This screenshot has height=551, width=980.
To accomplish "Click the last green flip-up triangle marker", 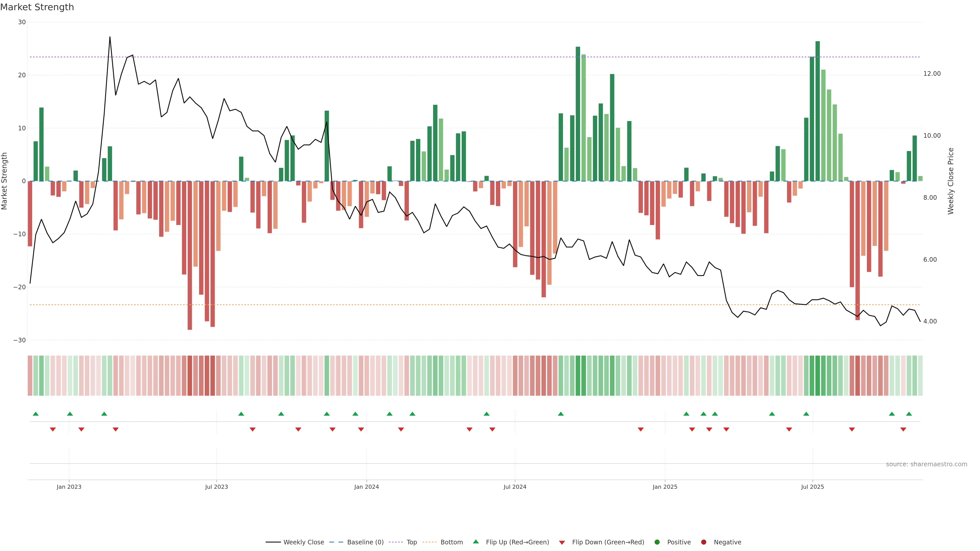I will (x=909, y=414).
